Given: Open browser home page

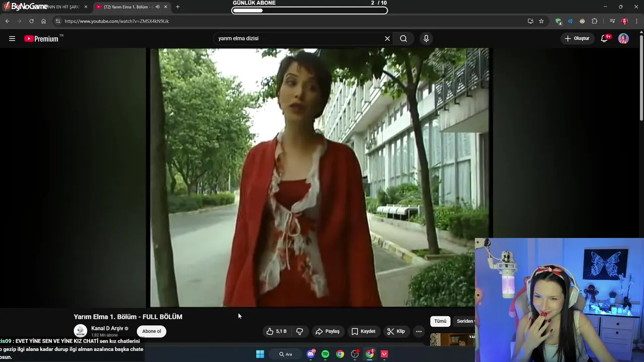Looking at the screenshot, I should click(x=43, y=21).
